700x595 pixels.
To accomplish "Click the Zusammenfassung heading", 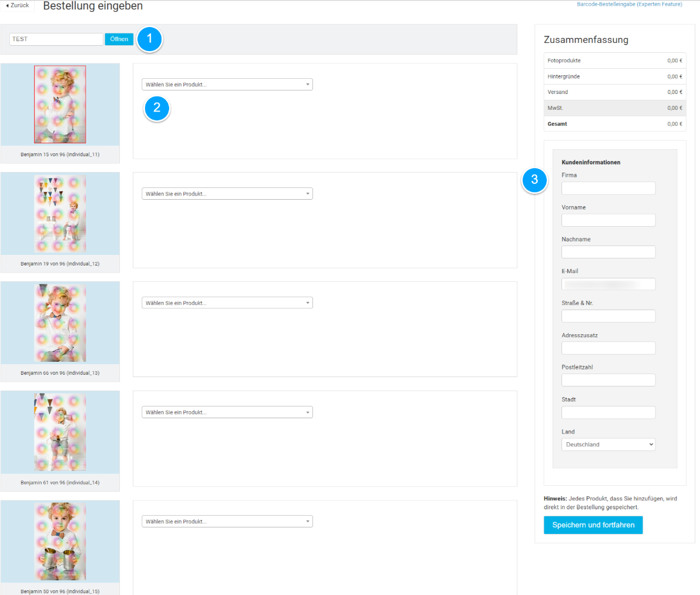I will [585, 40].
